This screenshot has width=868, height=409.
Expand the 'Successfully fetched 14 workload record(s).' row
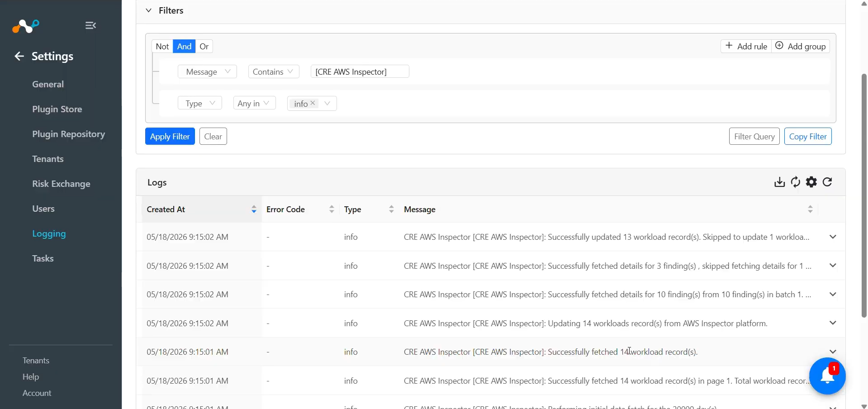(x=833, y=352)
